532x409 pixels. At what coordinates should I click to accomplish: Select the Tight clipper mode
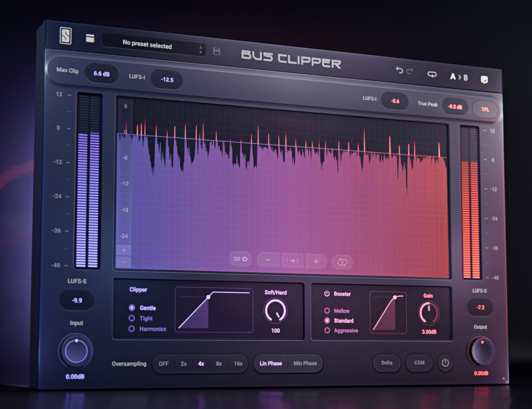(132, 318)
